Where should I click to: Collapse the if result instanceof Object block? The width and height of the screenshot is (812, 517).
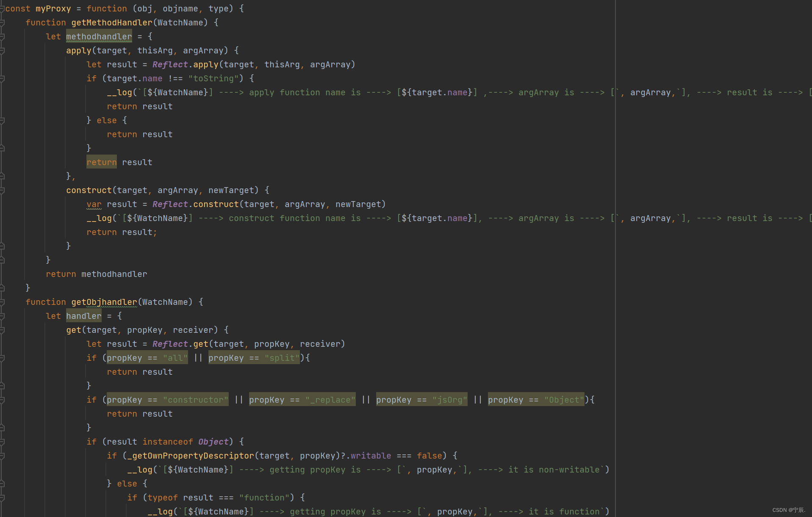pos(2,442)
